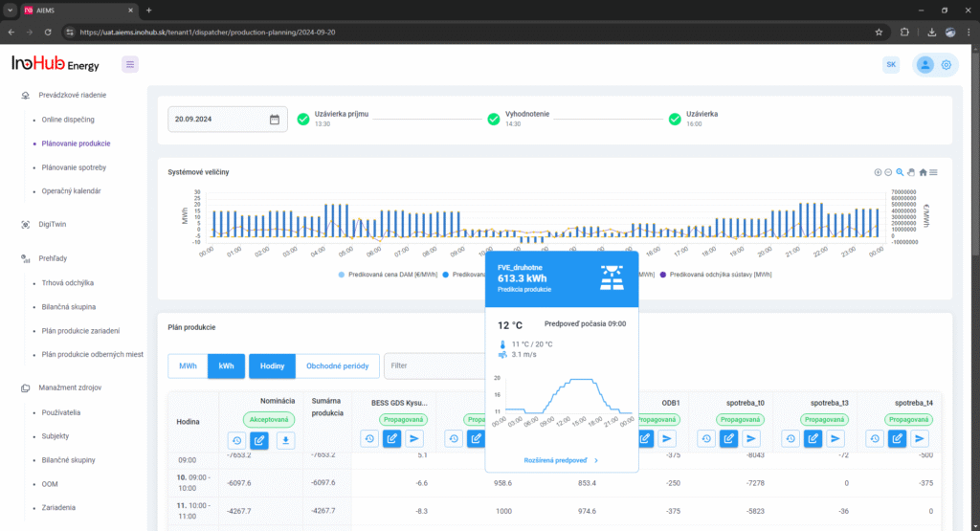Reset chart zoom with the home icon
This screenshot has width=980, height=531.
coord(923,172)
